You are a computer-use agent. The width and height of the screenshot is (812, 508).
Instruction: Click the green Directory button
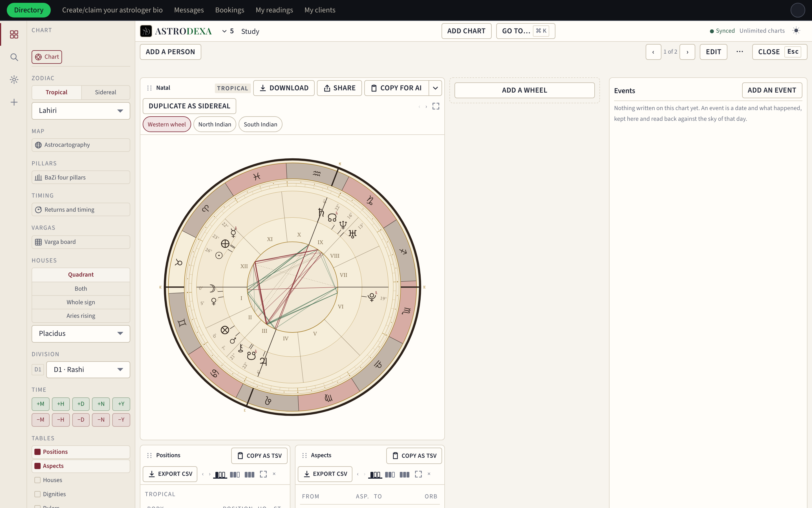(x=28, y=10)
